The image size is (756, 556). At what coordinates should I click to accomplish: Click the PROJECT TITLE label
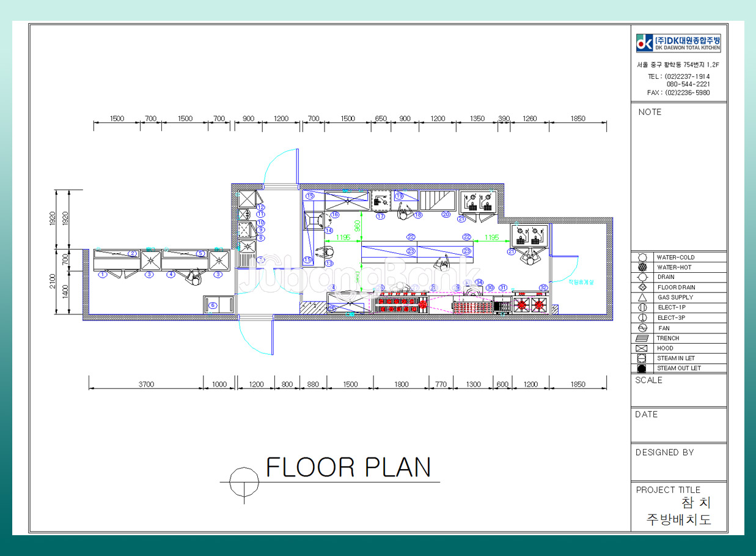click(668, 490)
